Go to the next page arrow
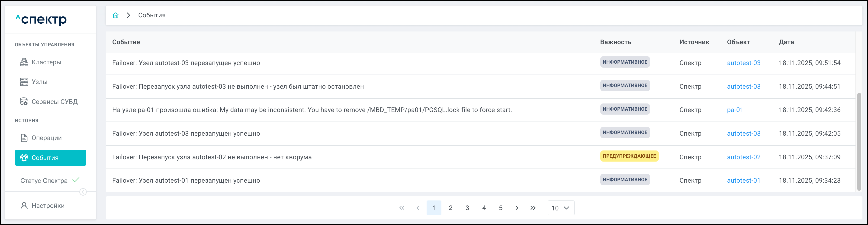The width and height of the screenshot is (868, 225). [x=517, y=208]
